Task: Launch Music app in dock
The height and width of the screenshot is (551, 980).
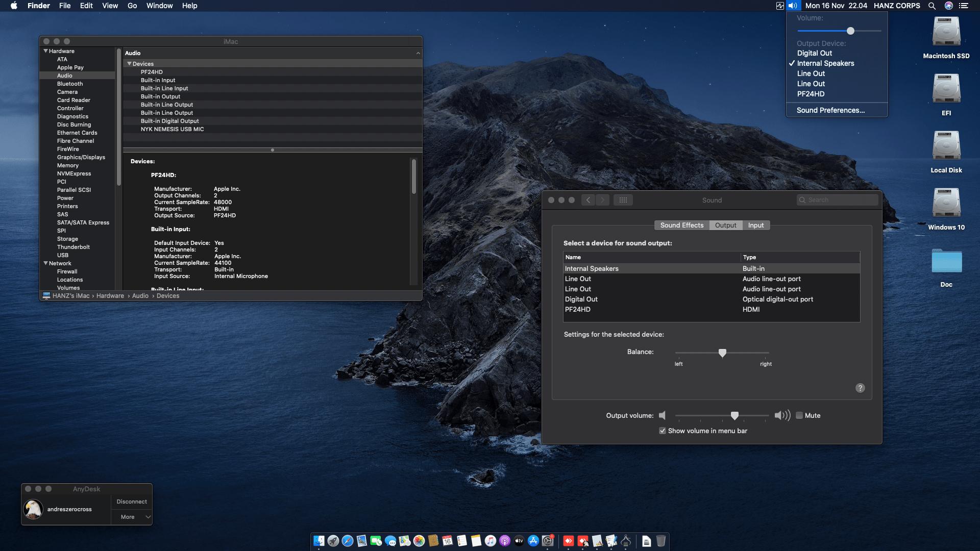Action: click(x=491, y=541)
